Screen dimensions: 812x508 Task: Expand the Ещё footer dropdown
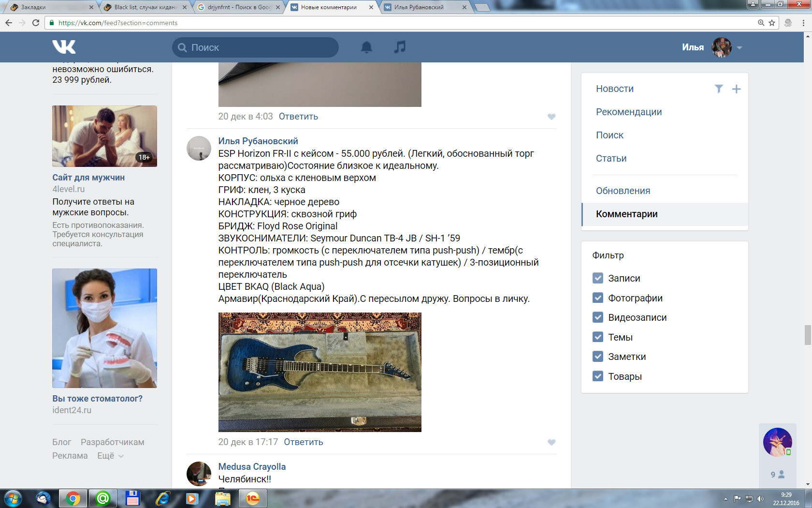click(110, 456)
